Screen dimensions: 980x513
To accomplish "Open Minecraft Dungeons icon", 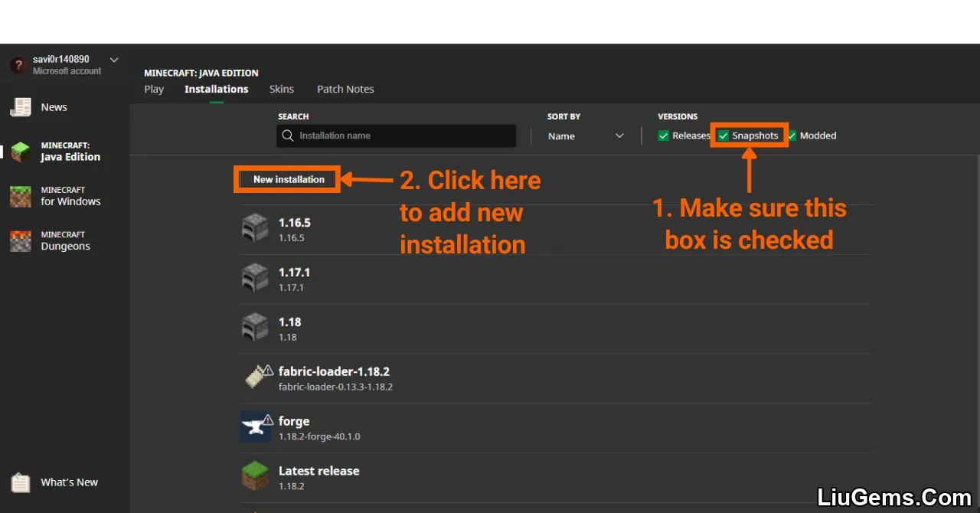I will coord(21,241).
